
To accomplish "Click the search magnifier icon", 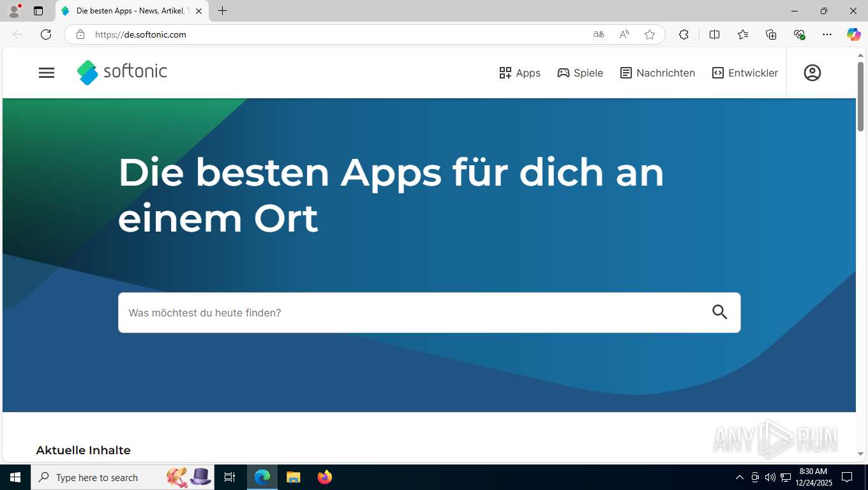I will pos(720,312).
